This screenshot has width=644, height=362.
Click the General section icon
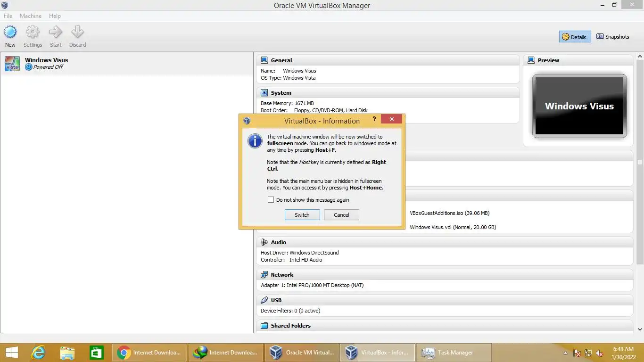pos(264,60)
